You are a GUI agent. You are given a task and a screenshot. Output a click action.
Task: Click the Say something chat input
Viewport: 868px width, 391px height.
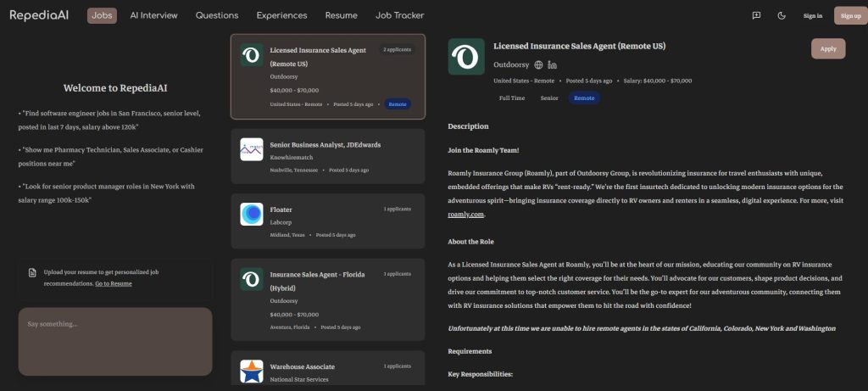(115, 342)
